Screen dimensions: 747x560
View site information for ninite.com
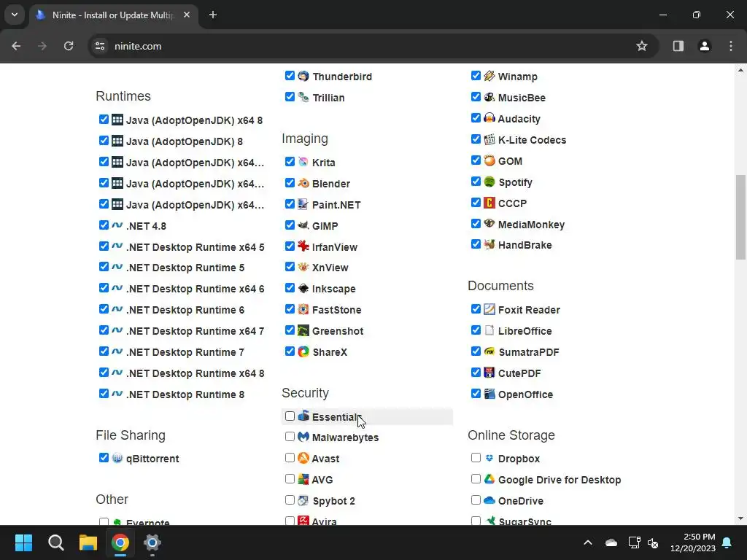(x=100, y=46)
